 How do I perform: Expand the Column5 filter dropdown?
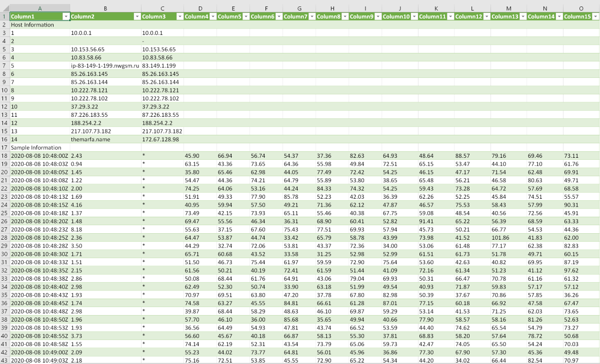pos(245,16)
